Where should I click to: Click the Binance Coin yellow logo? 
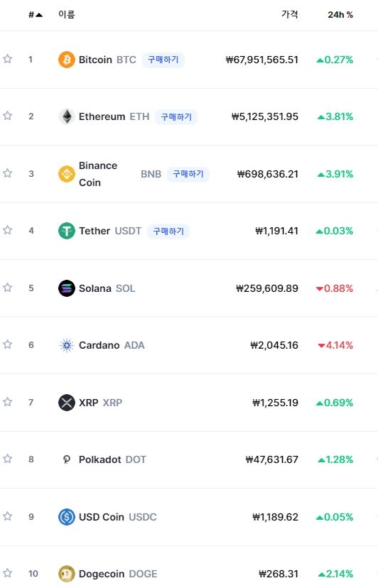click(67, 174)
